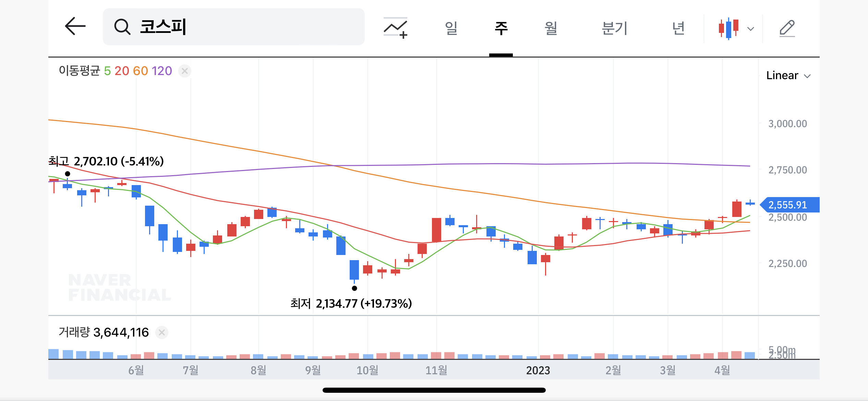Open the add indicator chart icon
868x401 pixels.
pyautogui.click(x=395, y=28)
